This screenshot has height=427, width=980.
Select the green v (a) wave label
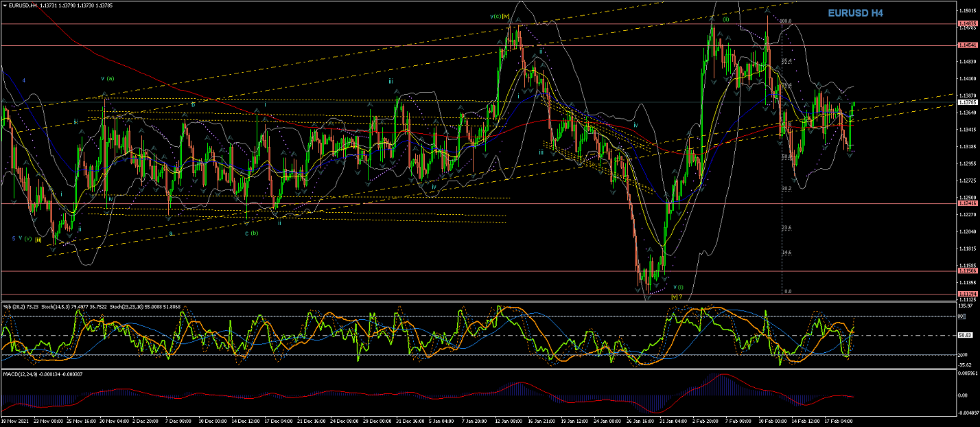click(108, 78)
